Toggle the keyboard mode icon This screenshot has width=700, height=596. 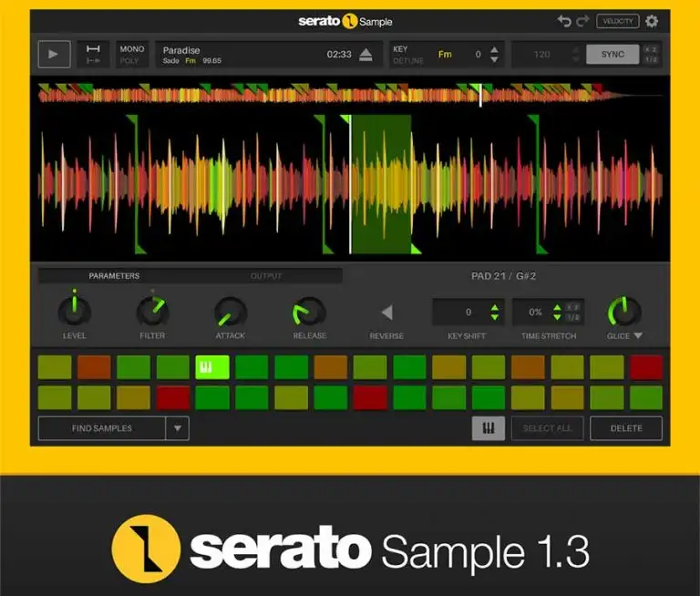click(489, 428)
